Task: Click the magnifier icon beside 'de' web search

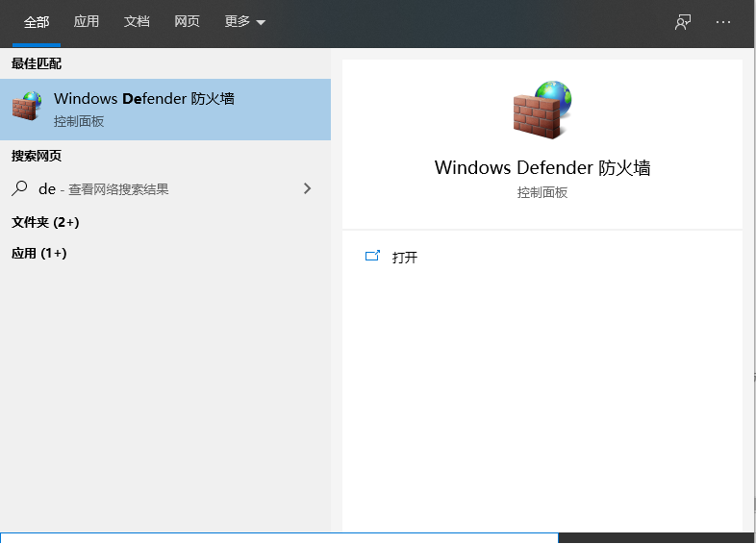Action: (x=20, y=189)
